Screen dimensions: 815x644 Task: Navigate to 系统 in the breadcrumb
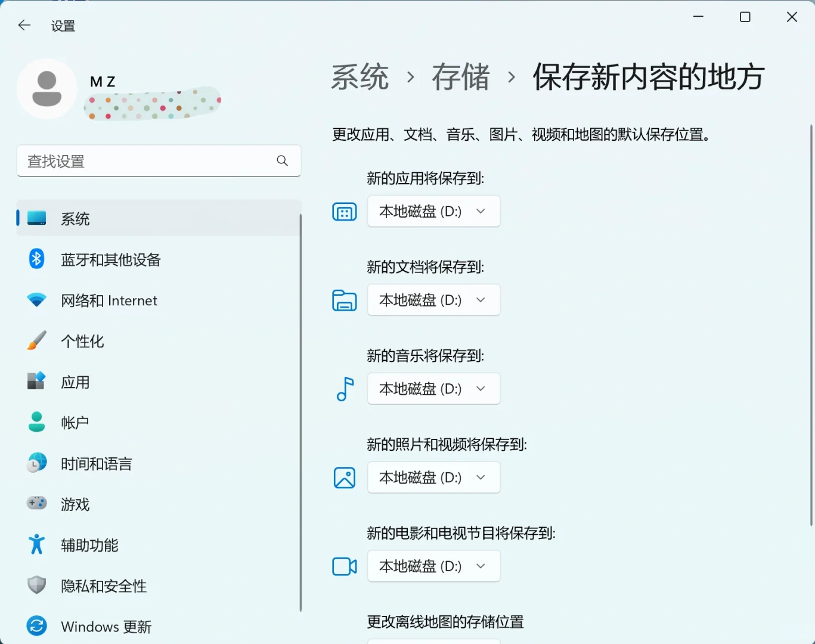pos(360,77)
